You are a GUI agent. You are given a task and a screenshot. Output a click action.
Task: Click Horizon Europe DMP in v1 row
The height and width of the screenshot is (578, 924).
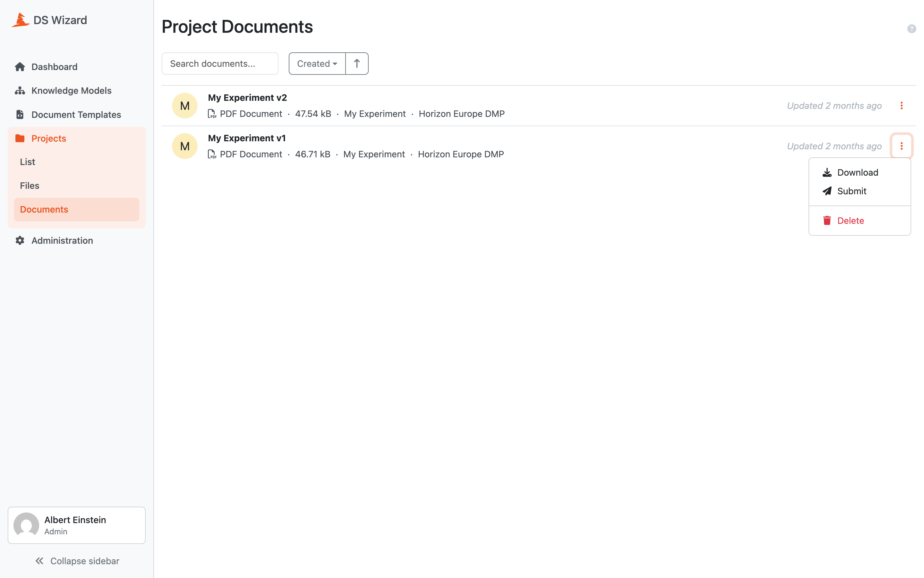461,154
